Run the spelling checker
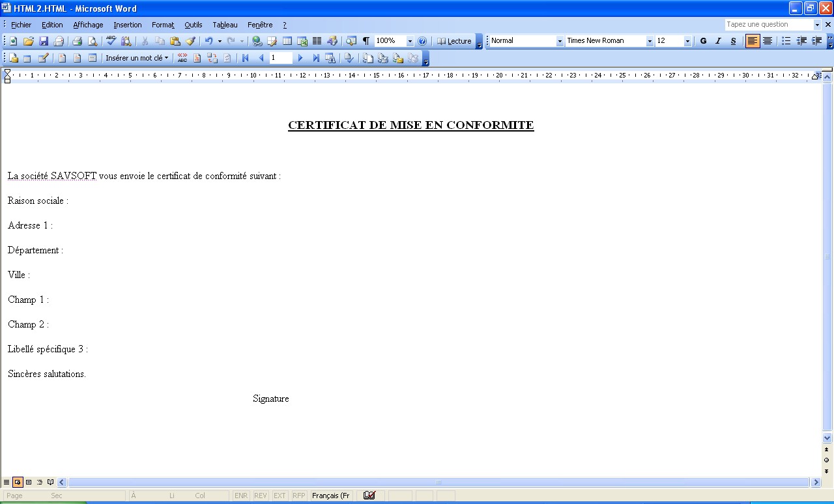Image resolution: width=834 pixels, height=504 pixels. pos(109,40)
